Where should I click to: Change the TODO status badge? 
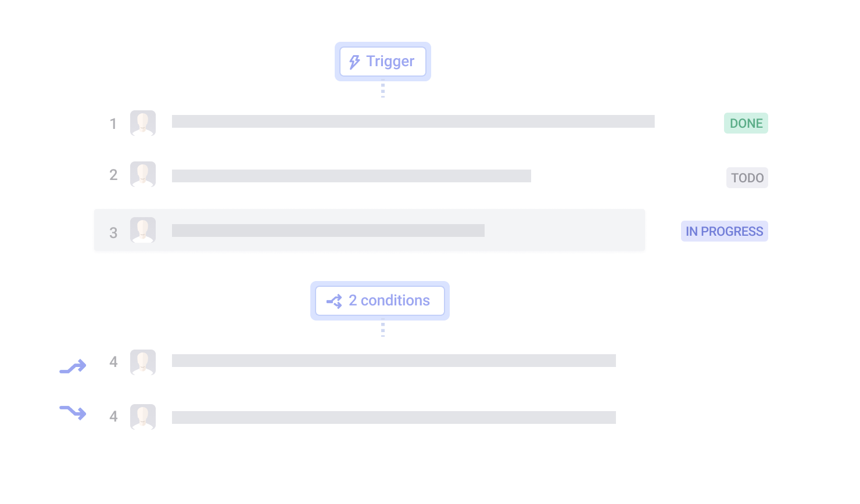click(x=747, y=178)
